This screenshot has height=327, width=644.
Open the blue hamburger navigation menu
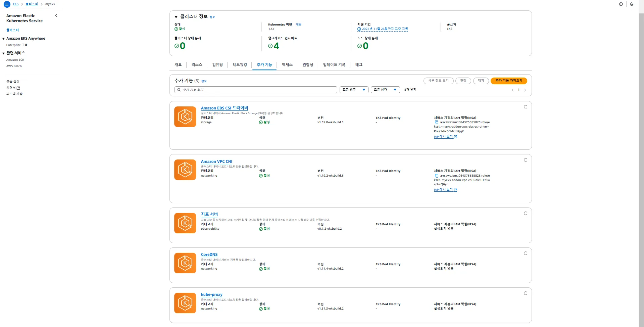click(x=7, y=4)
